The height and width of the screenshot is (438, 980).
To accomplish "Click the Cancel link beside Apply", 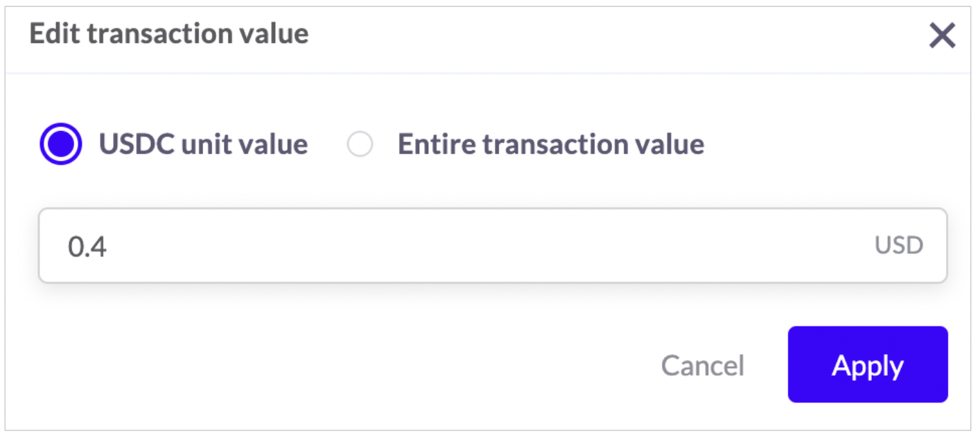I will [x=702, y=365].
